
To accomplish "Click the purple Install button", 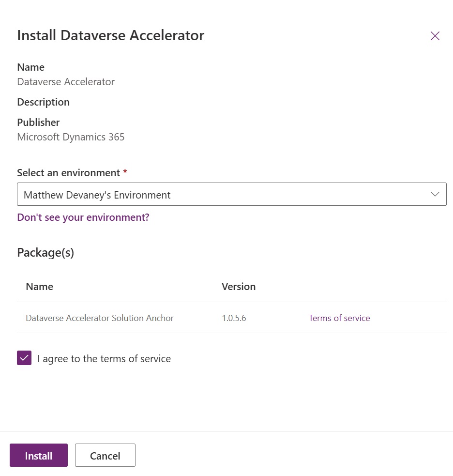I will [x=39, y=455].
